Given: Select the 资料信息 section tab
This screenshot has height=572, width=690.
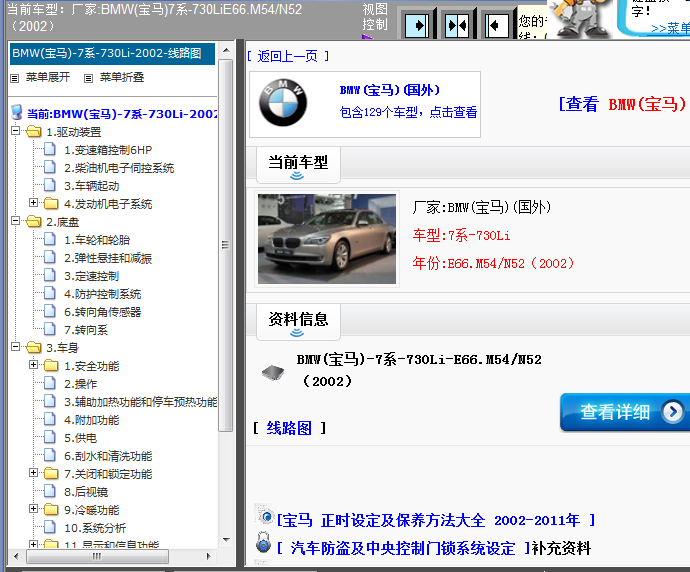Looking at the screenshot, I should 298,322.
